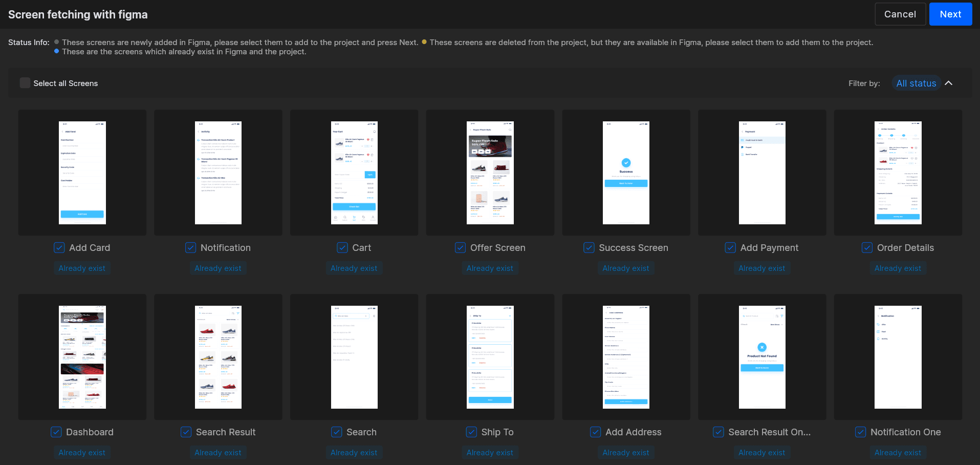Viewport: 980px width, 465px height.
Task: Click the Next button
Action: tap(950, 14)
